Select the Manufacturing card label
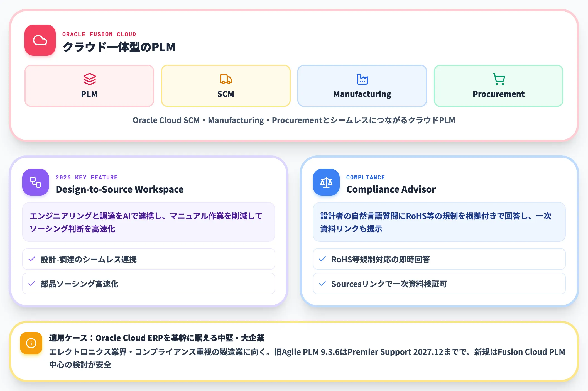Screen dimensions: 588x391 click(x=362, y=94)
